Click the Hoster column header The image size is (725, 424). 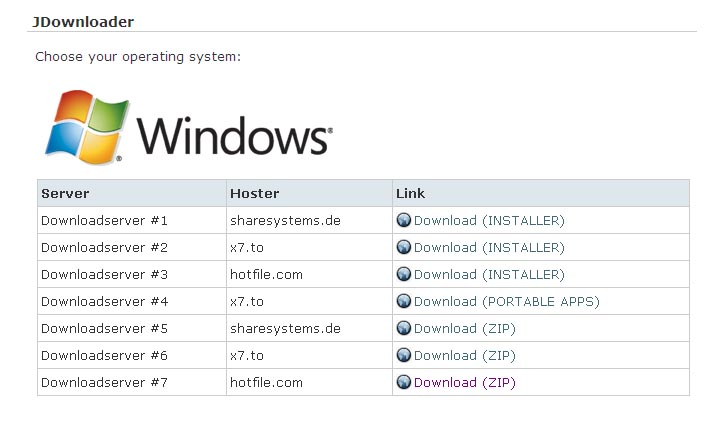click(x=254, y=193)
